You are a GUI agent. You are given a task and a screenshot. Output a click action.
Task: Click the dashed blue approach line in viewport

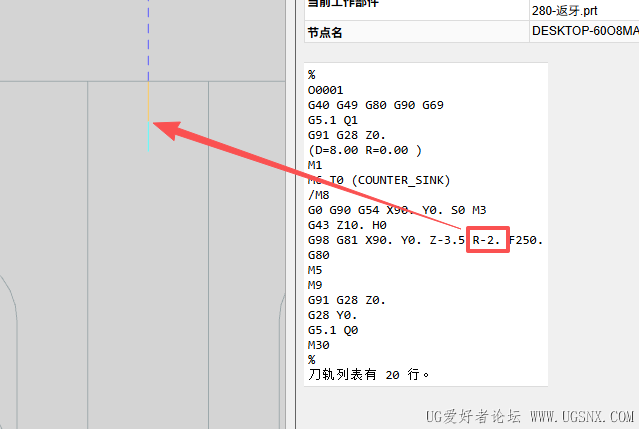pyautogui.click(x=148, y=40)
